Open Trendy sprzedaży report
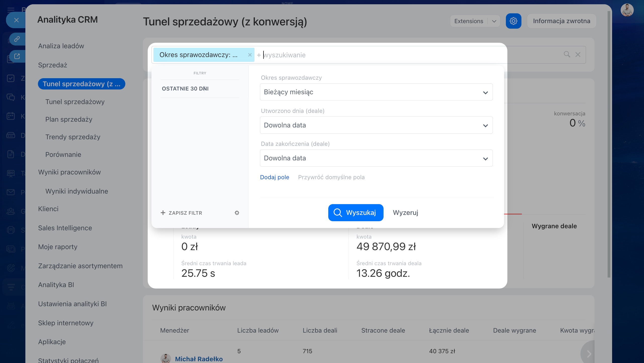Image resolution: width=644 pixels, height=363 pixels. tap(73, 137)
